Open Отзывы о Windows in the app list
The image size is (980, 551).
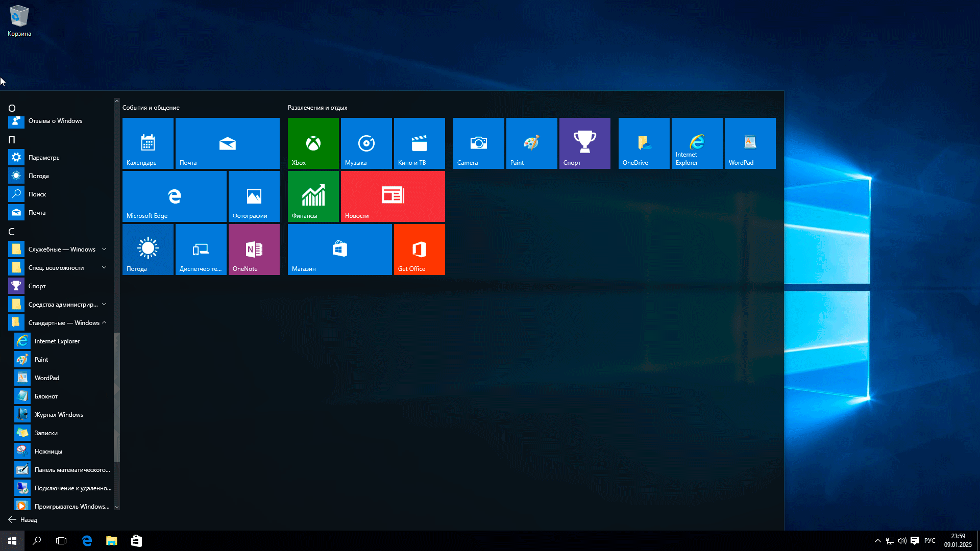point(60,121)
